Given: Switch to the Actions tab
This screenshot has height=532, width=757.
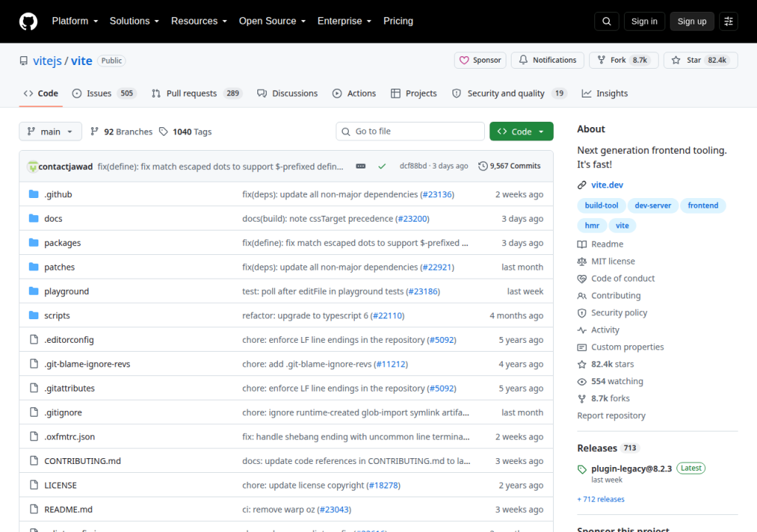Looking at the screenshot, I should 354,93.
